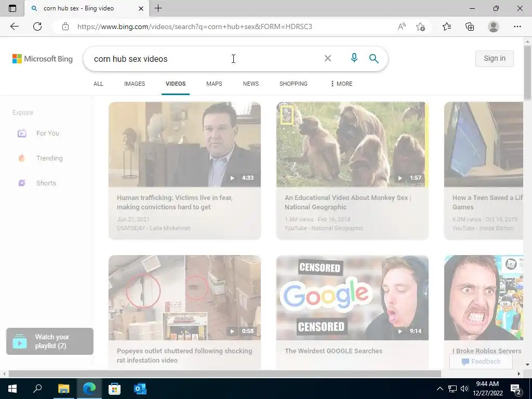532x399 pixels.
Task: Go to Microsoft Bing home logo
Action: [x=43, y=59]
